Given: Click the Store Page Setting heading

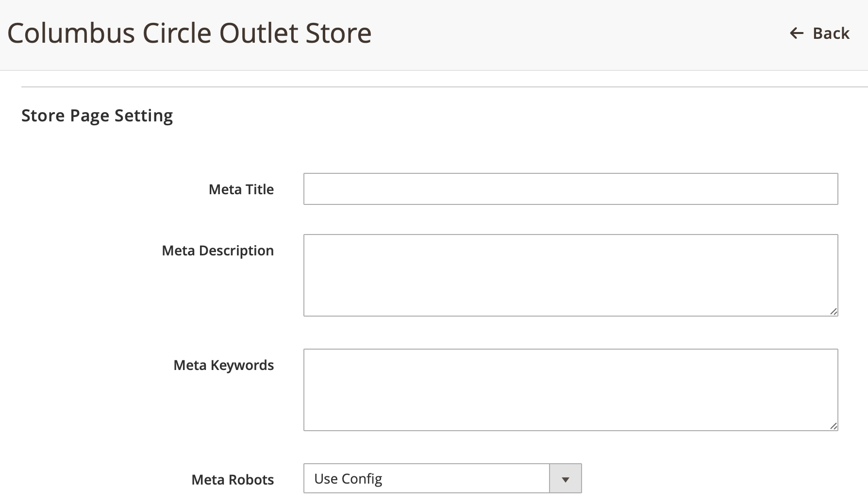Looking at the screenshot, I should tap(97, 116).
